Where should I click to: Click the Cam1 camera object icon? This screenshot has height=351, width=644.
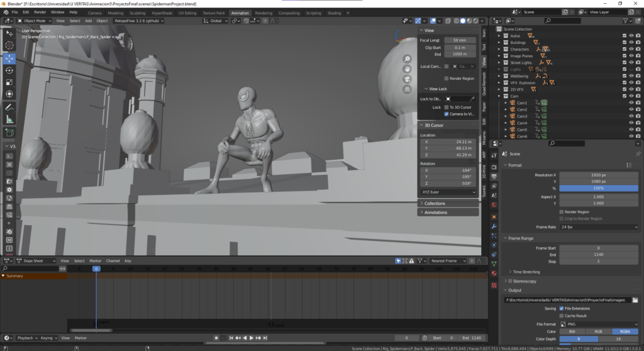[x=513, y=103]
